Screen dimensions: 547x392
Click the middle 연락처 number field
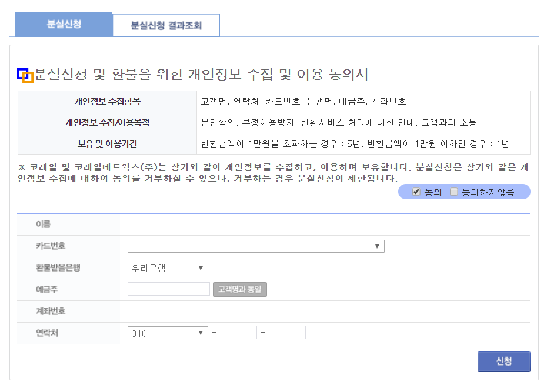[x=238, y=333]
